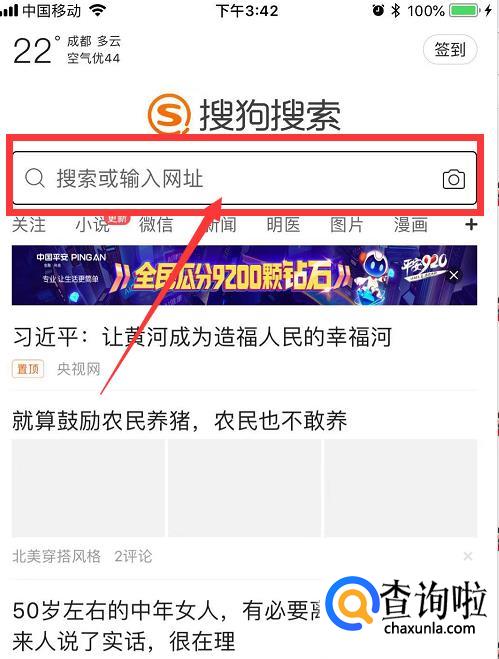This screenshot has height=659, width=499.
Task: Close the Ping An banner ad
Action: pos(454,275)
